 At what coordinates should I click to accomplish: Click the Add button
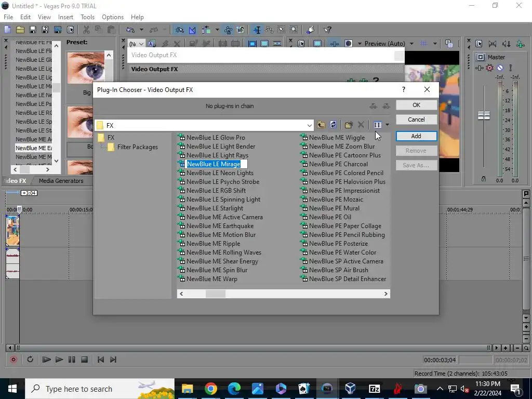(416, 136)
